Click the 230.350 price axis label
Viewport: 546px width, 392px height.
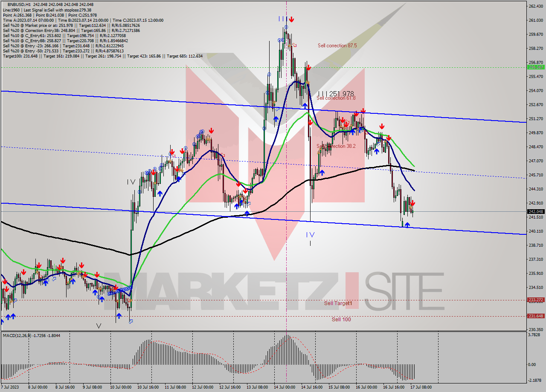coord(536,329)
